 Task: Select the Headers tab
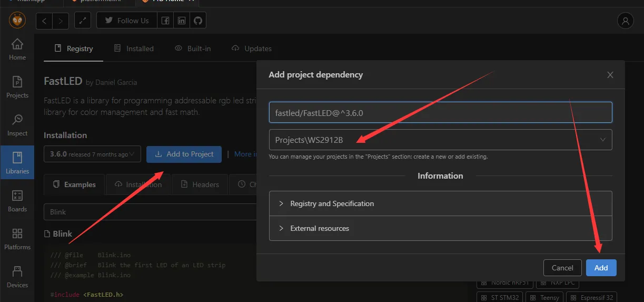(x=200, y=184)
